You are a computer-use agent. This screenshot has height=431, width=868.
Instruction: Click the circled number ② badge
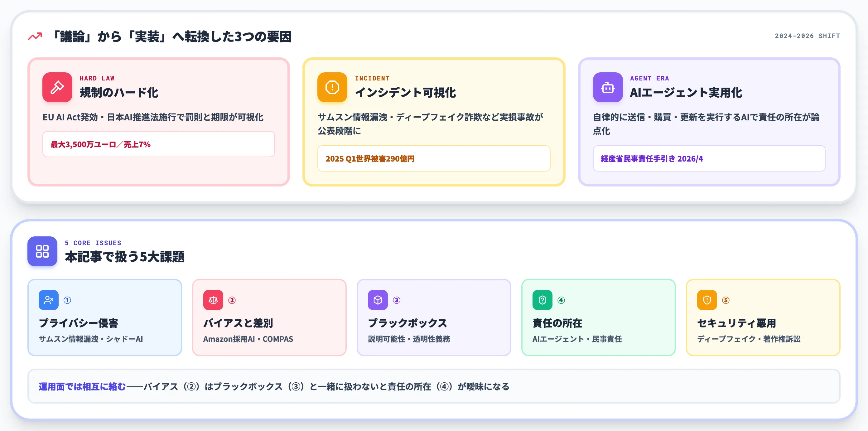[x=232, y=300]
